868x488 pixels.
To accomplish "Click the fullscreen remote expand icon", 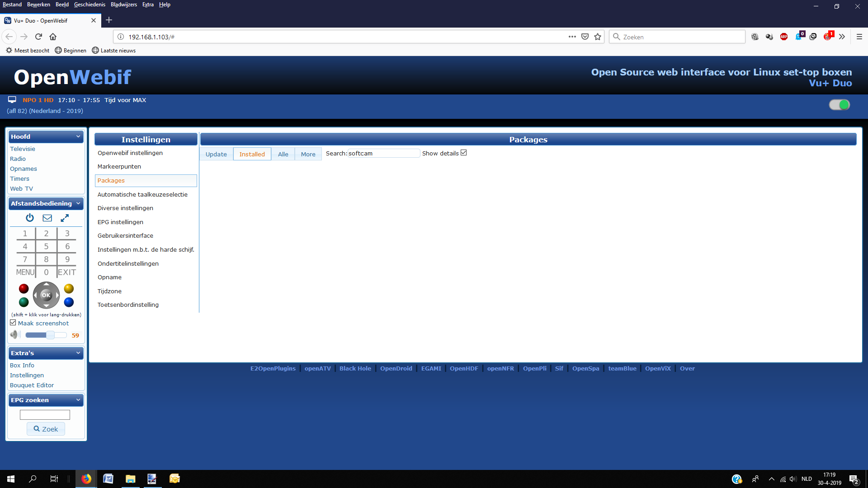I will pos(65,218).
